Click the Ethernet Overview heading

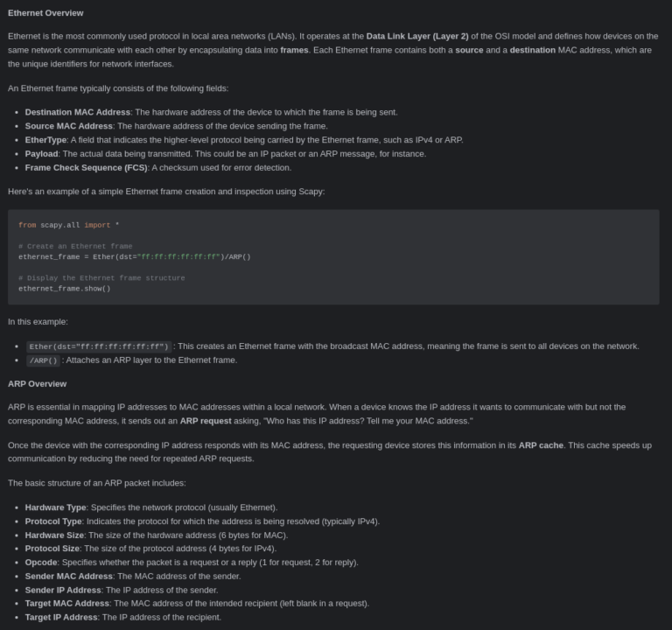[x=45, y=13]
